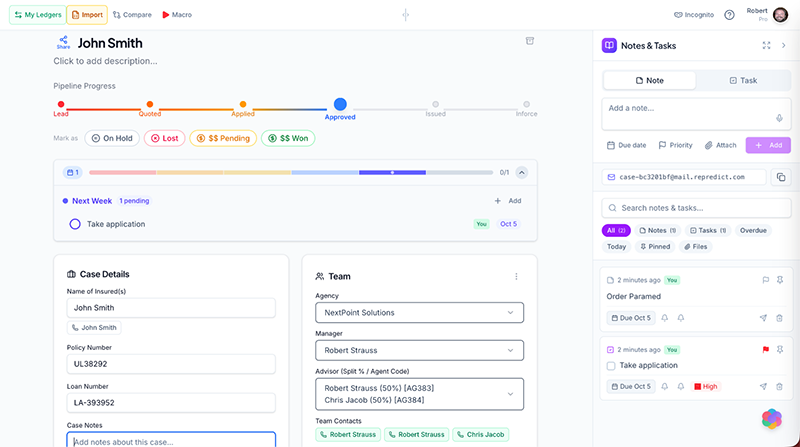
Task: Switch to the Task tab
Action: [x=743, y=81]
